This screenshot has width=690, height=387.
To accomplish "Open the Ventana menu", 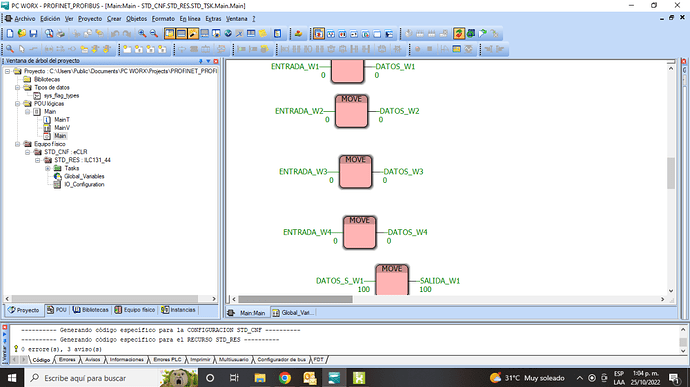I will pyautogui.click(x=237, y=18).
